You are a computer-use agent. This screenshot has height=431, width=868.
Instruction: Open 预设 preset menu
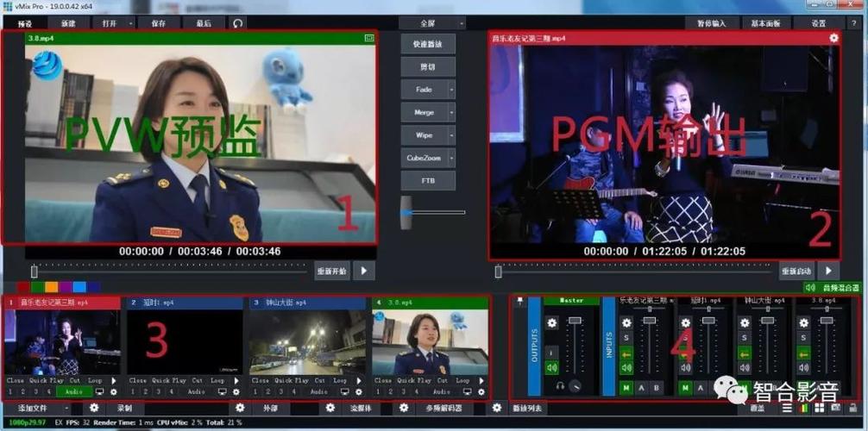pos(25,24)
